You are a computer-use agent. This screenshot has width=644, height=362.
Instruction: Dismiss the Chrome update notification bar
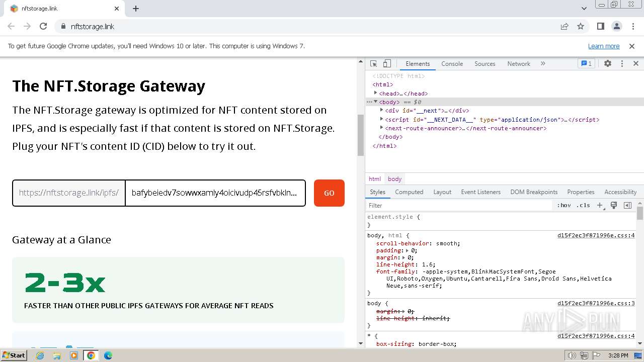click(x=631, y=46)
